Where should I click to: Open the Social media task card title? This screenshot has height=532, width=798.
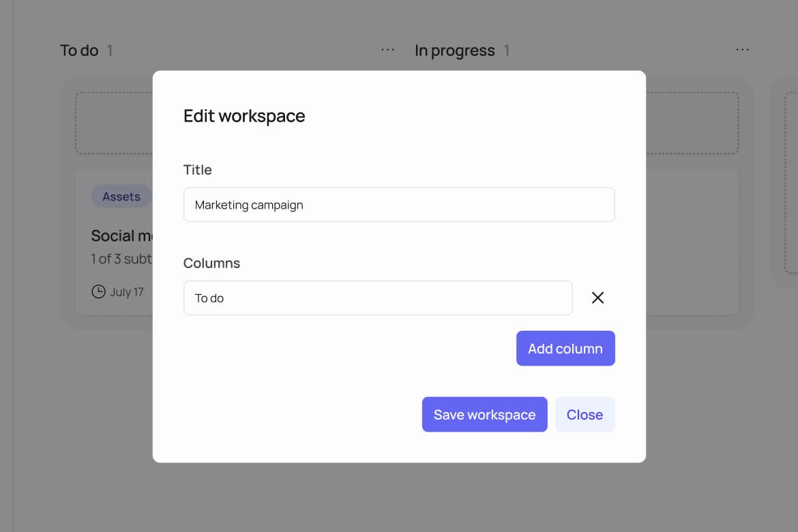[x=122, y=236]
